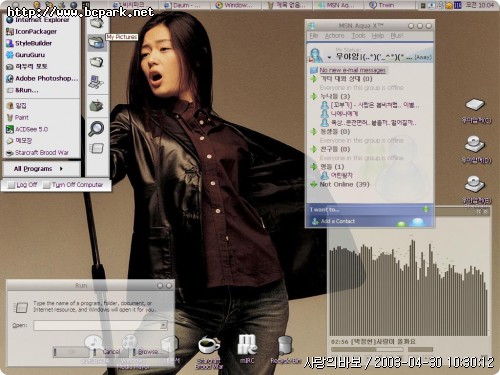
Task: Open the Run dialog history dropdown arrow
Action: point(163,325)
